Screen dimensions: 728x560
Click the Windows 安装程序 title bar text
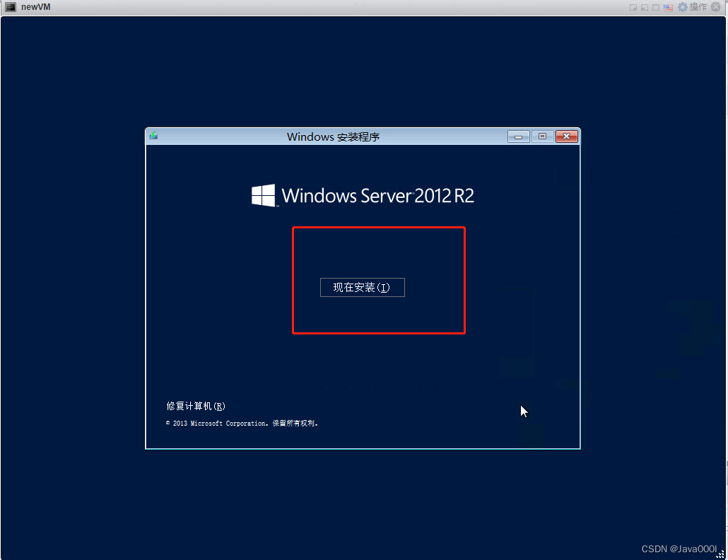(x=333, y=137)
